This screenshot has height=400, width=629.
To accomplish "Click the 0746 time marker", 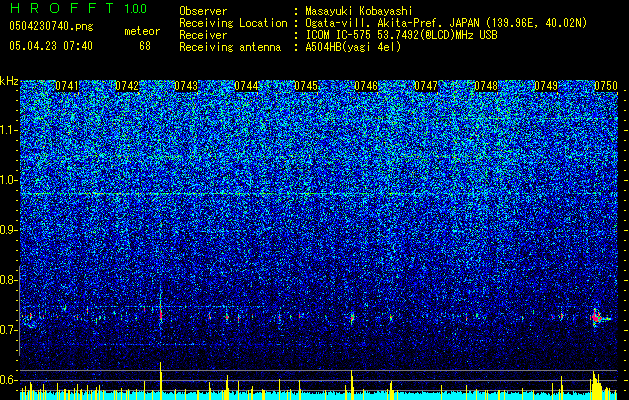I will tap(366, 86).
